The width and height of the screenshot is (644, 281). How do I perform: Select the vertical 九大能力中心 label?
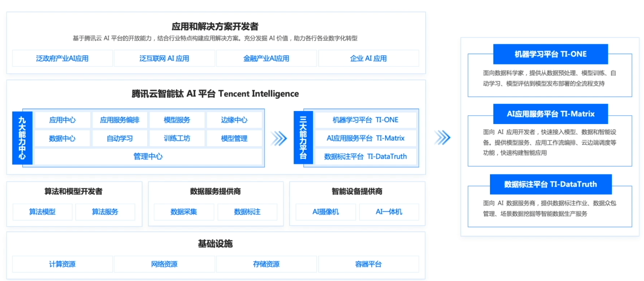[22, 138]
